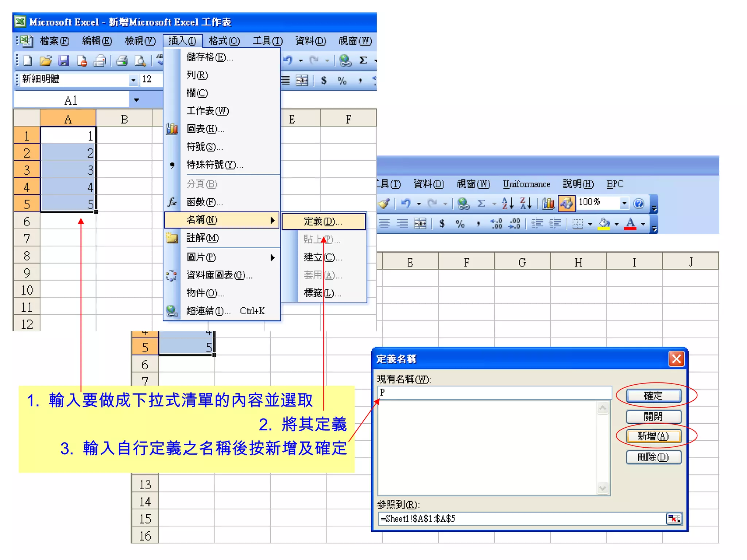Click the 新增(A) button
The image size is (747, 560).
coord(653,436)
